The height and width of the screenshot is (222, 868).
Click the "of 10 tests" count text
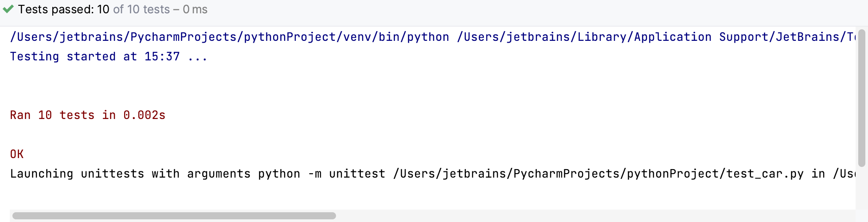pos(141,9)
